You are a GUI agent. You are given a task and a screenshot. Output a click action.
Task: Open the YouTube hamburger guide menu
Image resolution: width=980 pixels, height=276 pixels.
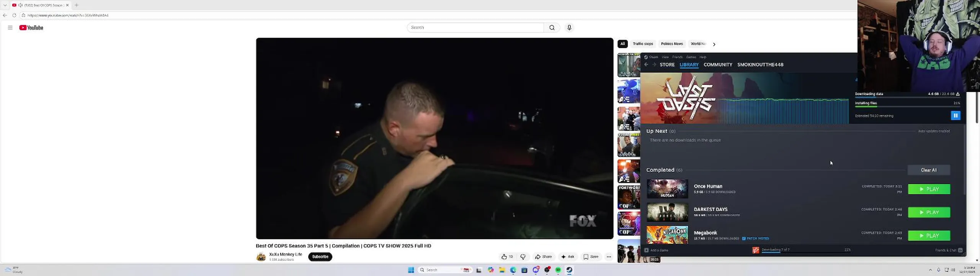10,28
